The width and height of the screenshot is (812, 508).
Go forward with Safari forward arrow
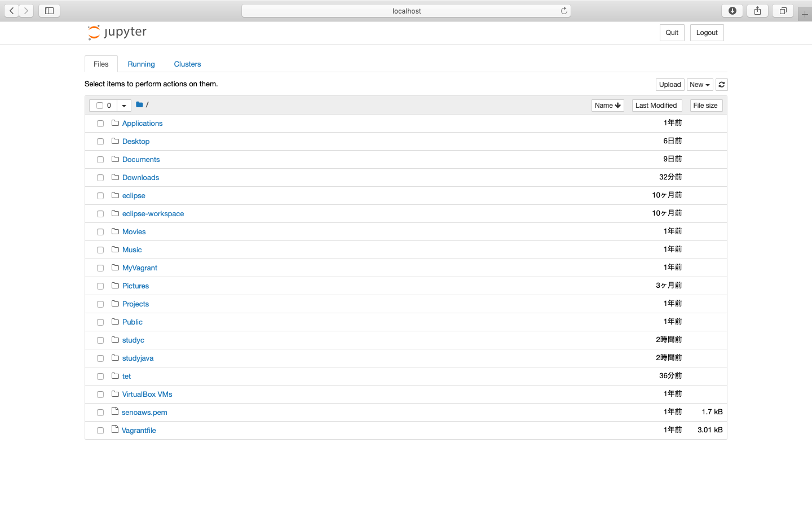tap(26, 11)
